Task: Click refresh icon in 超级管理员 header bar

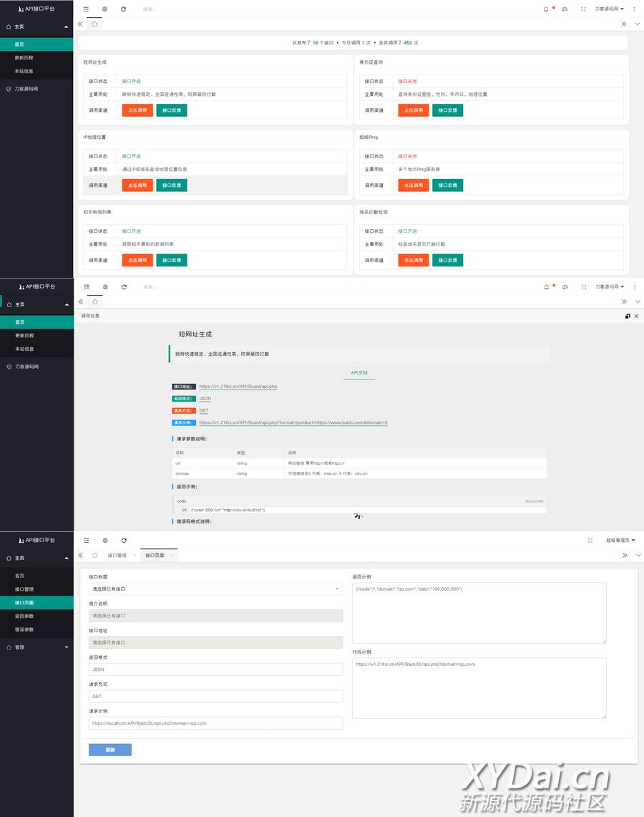Action: pyautogui.click(x=124, y=541)
